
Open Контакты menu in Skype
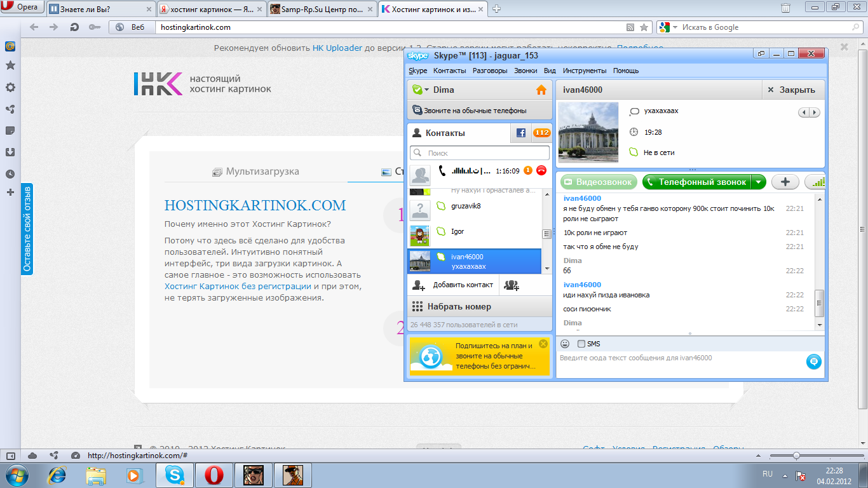(449, 71)
